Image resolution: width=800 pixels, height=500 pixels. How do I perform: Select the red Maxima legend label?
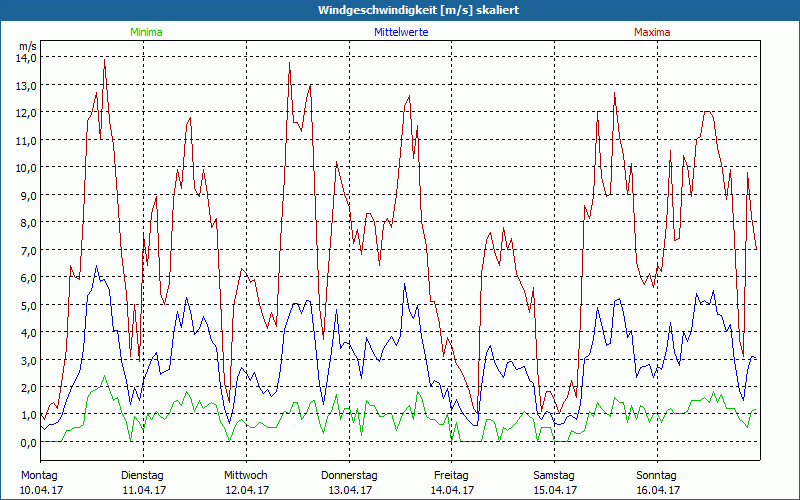(x=652, y=32)
